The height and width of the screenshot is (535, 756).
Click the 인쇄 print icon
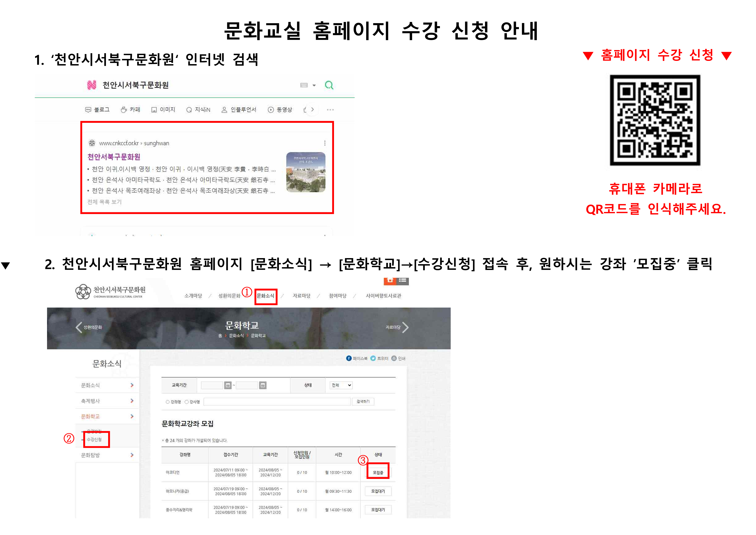click(x=394, y=358)
